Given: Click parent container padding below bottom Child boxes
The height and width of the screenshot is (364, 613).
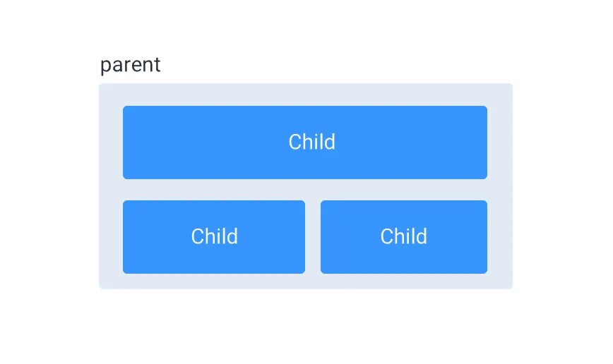Looking at the screenshot, I should coord(305,281).
